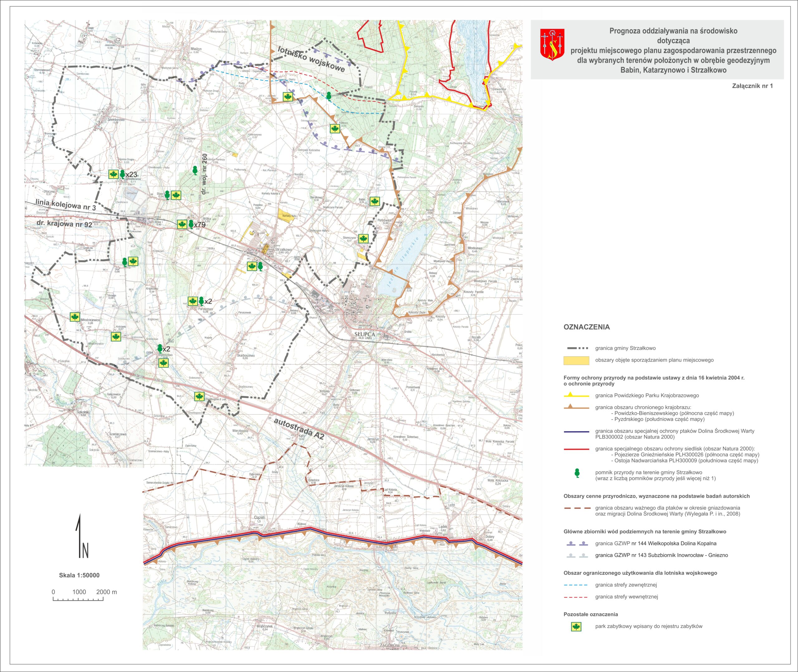Click the yellow Powidzki Park boundary legend line

[576, 396]
